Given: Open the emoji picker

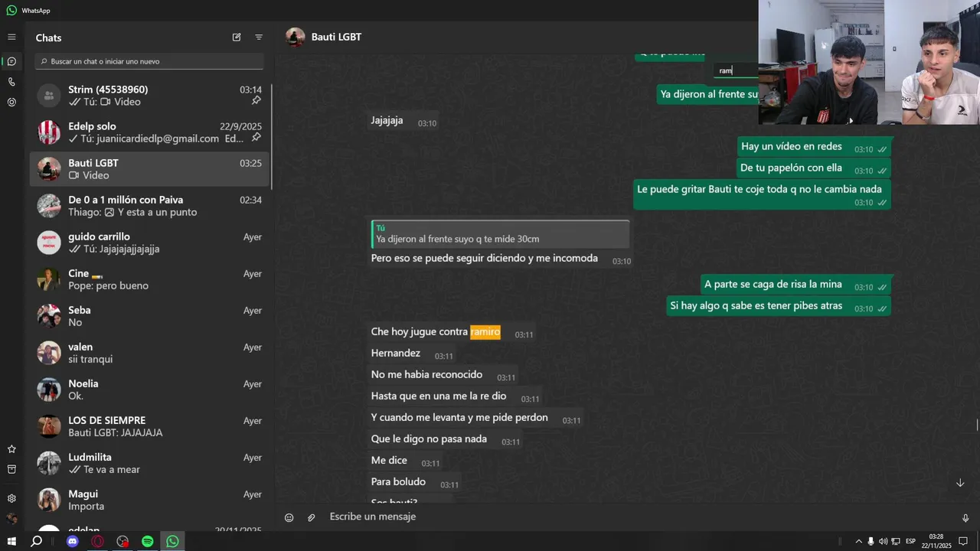Looking at the screenshot, I should pos(289,517).
